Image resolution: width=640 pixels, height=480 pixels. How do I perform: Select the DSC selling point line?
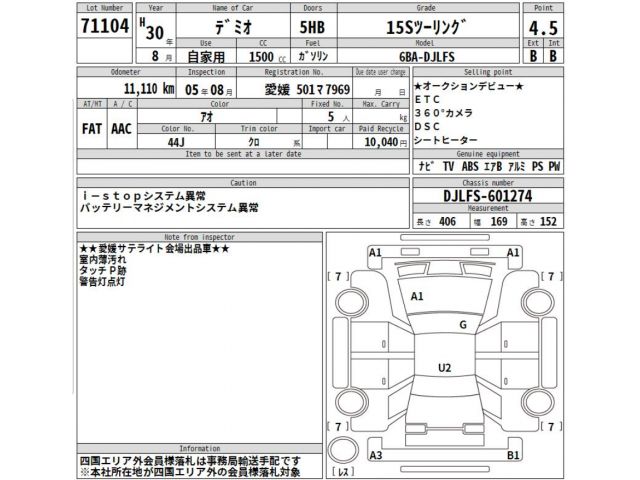[427, 127]
